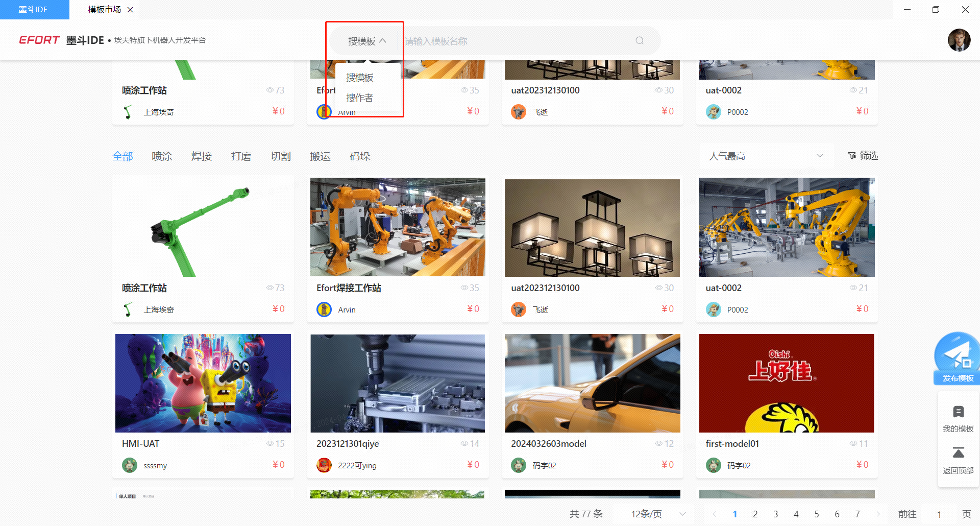Open the user profile avatar
This screenshot has height=526, width=980.
[959, 40]
